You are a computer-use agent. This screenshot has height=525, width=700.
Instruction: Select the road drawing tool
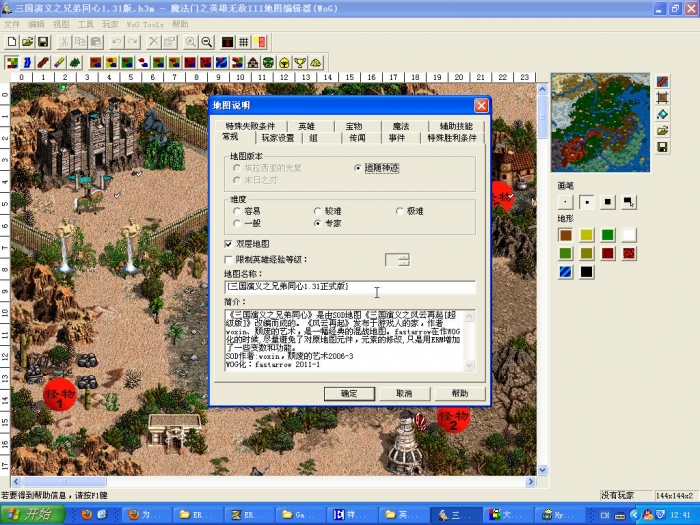point(43,62)
